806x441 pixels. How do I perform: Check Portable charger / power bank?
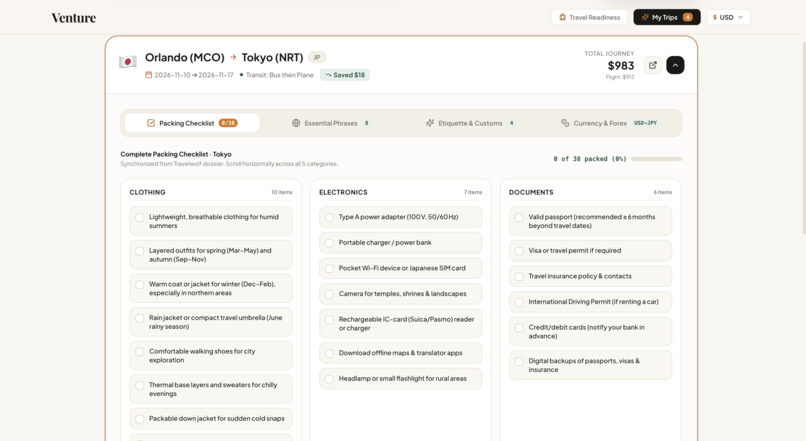coord(329,243)
